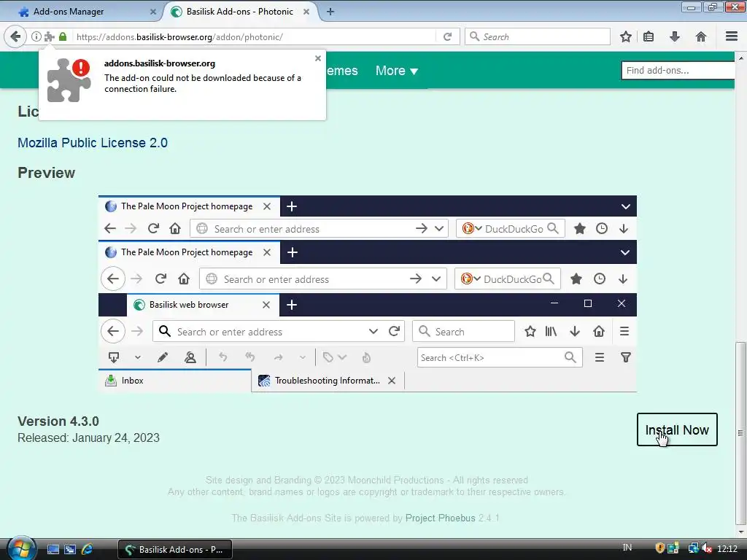The image size is (747, 560).
Task: Go to the home page
Action: tap(701, 36)
